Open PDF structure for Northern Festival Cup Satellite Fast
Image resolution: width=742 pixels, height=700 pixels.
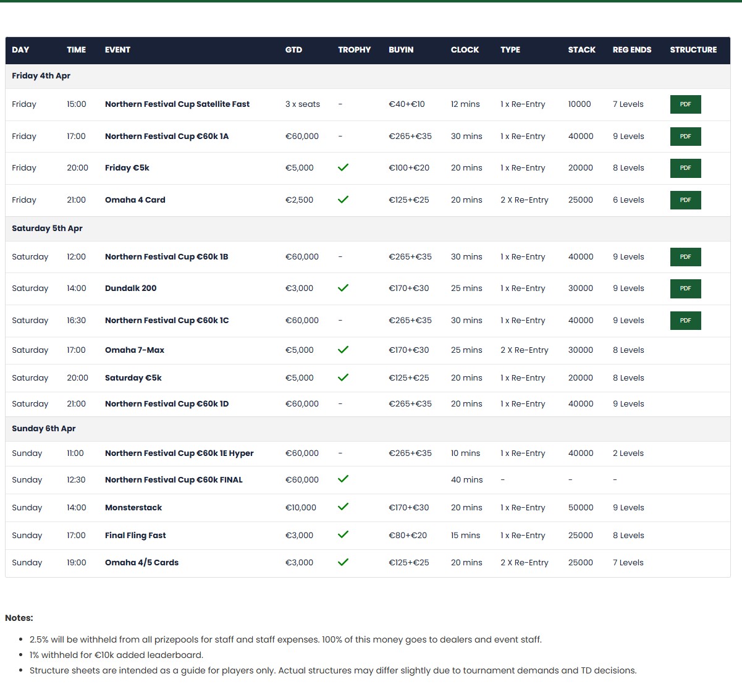pyautogui.click(x=685, y=104)
